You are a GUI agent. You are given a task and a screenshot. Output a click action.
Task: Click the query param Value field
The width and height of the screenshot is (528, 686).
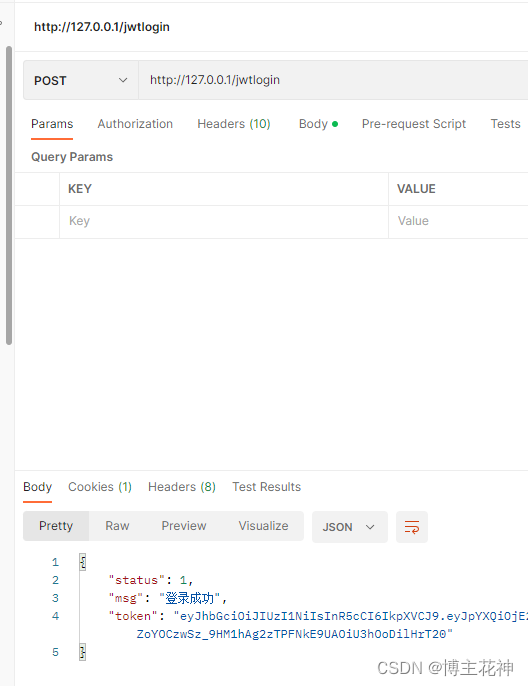pos(458,221)
